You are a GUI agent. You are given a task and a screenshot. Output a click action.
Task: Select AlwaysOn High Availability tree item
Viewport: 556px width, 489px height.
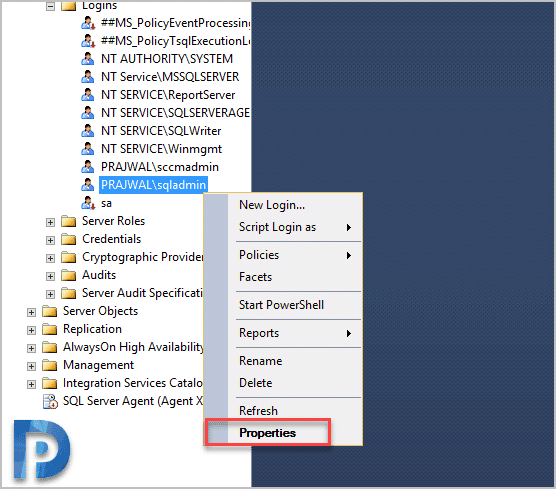click(x=133, y=347)
